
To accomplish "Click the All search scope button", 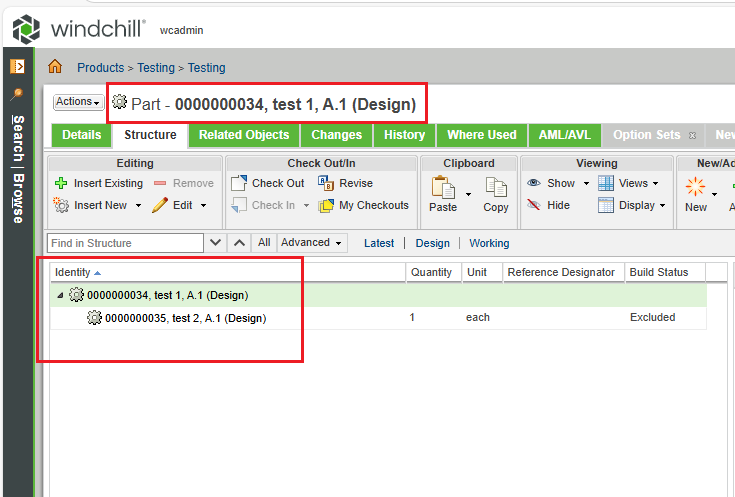I will click(x=264, y=243).
